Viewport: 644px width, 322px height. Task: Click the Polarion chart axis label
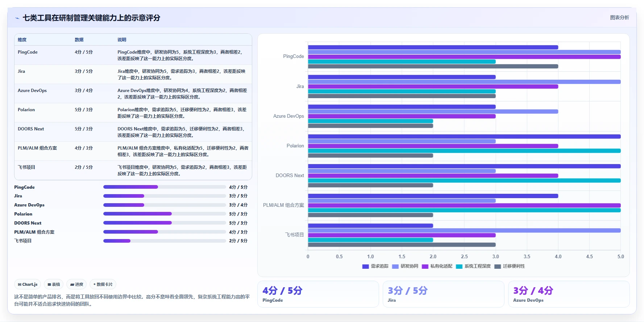coord(295,146)
